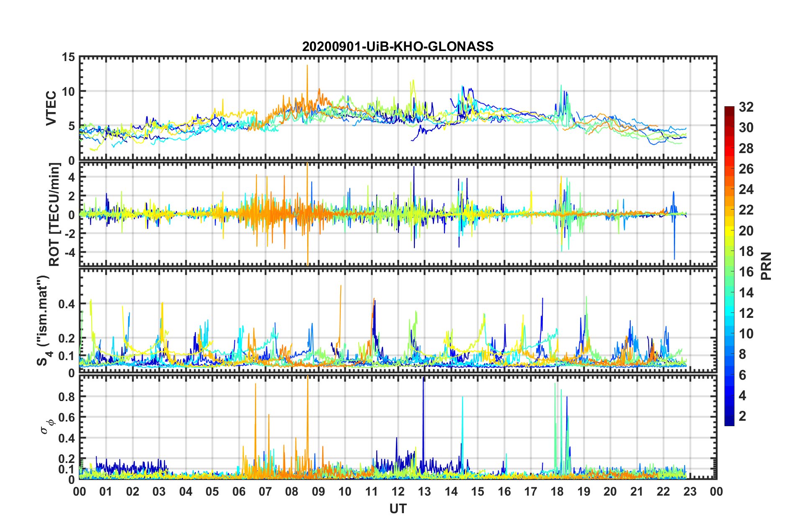Click the UT axis tick 21
Screen dimensions: 796x532
(x=637, y=491)
